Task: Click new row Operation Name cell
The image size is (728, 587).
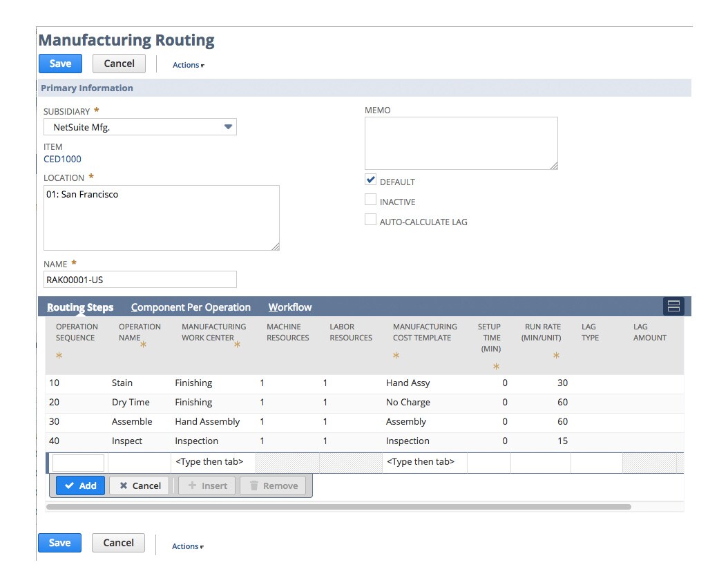Action: (x=140, y=463)
